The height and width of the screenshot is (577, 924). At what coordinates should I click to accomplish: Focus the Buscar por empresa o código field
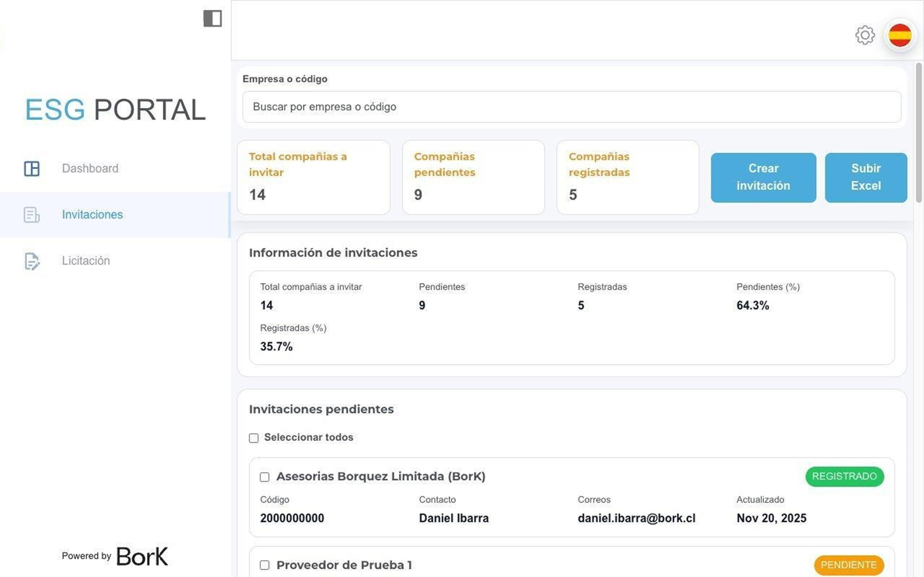tap(572, 107)
